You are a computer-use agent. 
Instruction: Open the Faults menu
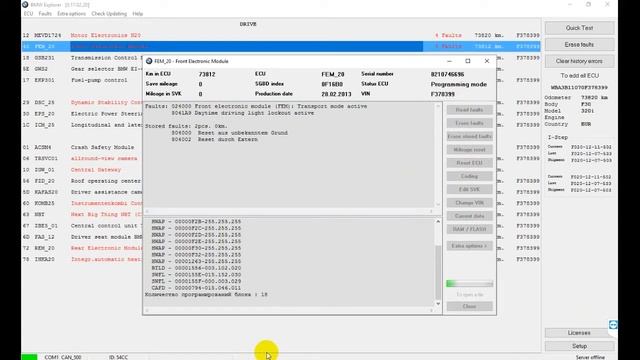[45, 14]
